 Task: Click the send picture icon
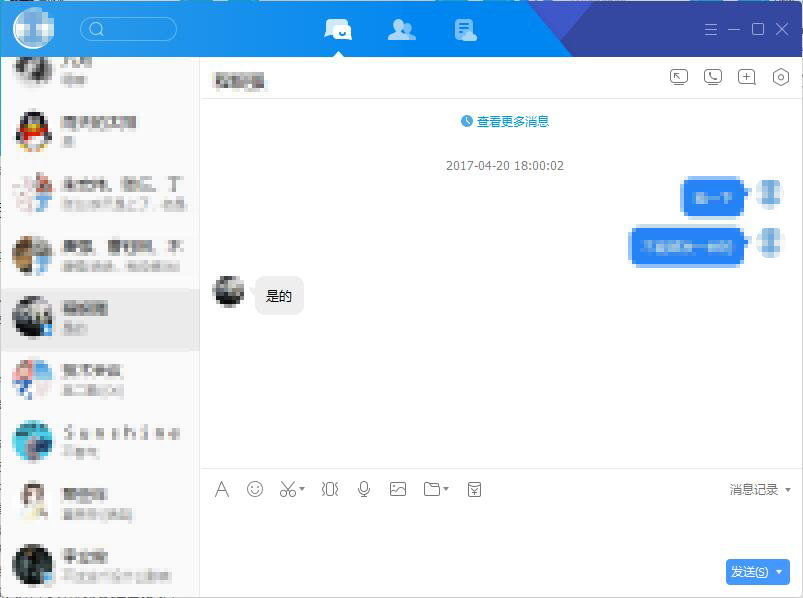click(x=398, y=489)
